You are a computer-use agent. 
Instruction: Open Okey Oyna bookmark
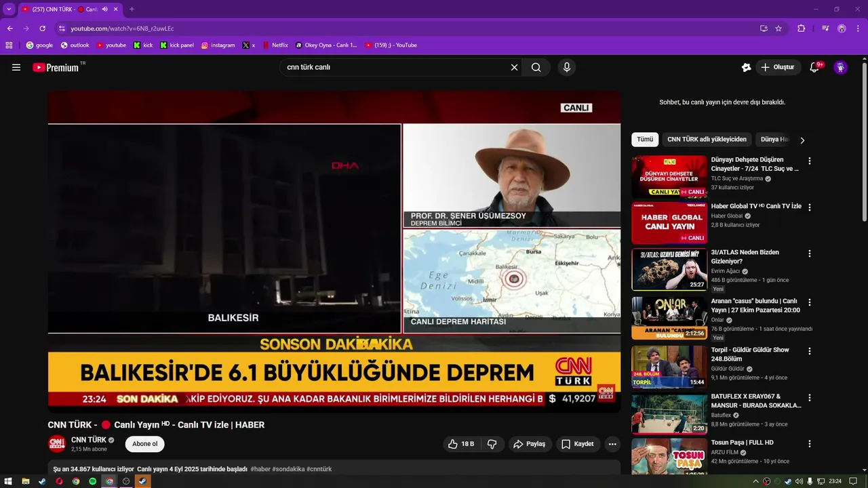pyautogui.click(x=326, y=45)
